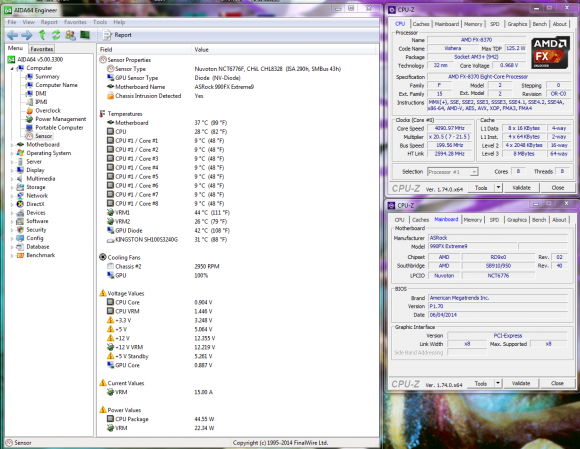The width and height of the screenshot is (580, 449).
Task: Open the Processor #1 selection dropdown
Action: click(453, 172)
